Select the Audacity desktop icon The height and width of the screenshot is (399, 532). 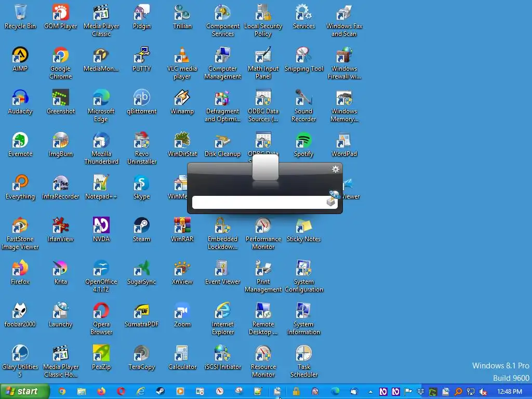coord(20,102)
